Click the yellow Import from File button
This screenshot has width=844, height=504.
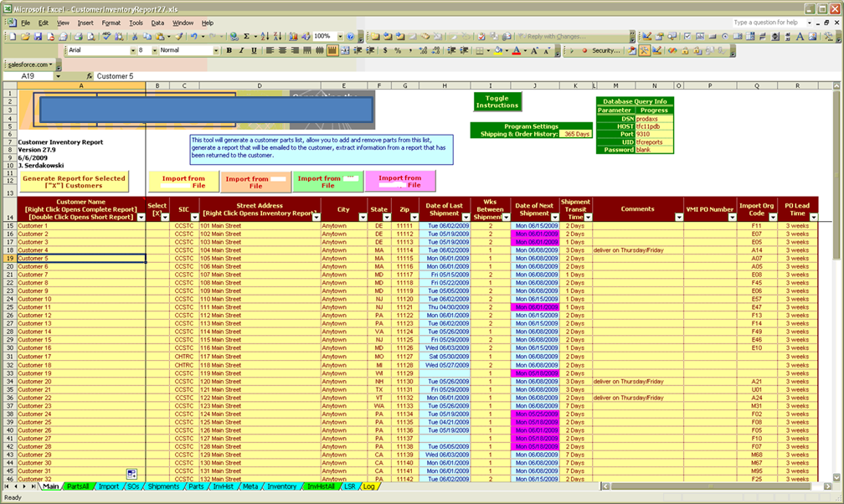pos(184,182)
